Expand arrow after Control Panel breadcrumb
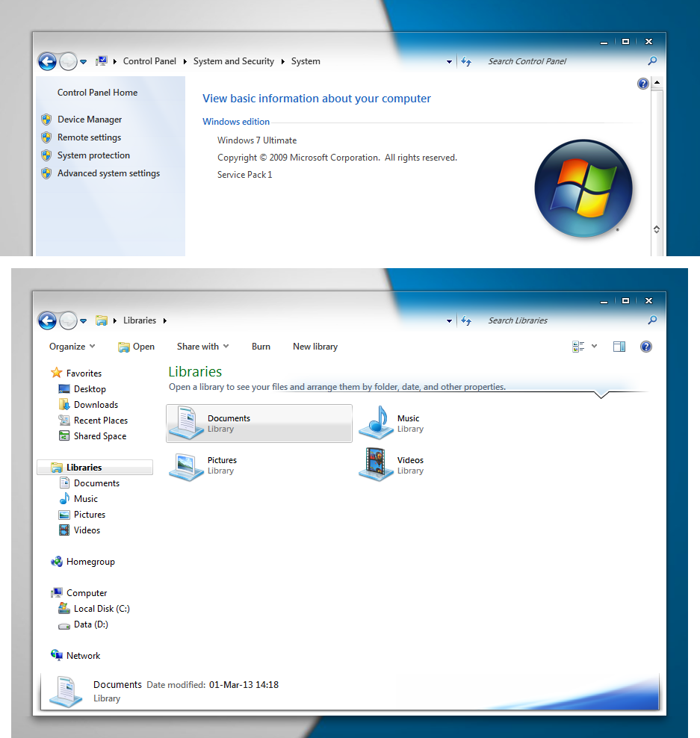This screenshot has height=738, width=700. coord(185,62)
